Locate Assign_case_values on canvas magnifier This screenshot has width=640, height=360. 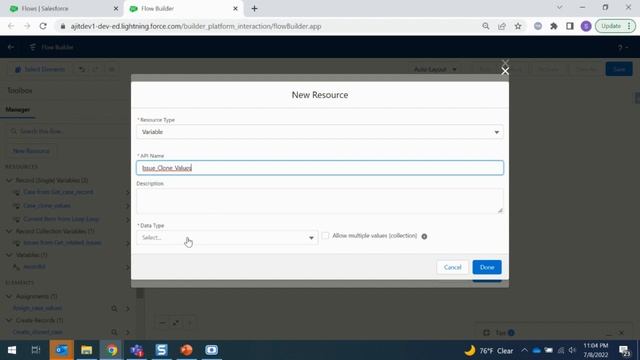click(114, 309)
